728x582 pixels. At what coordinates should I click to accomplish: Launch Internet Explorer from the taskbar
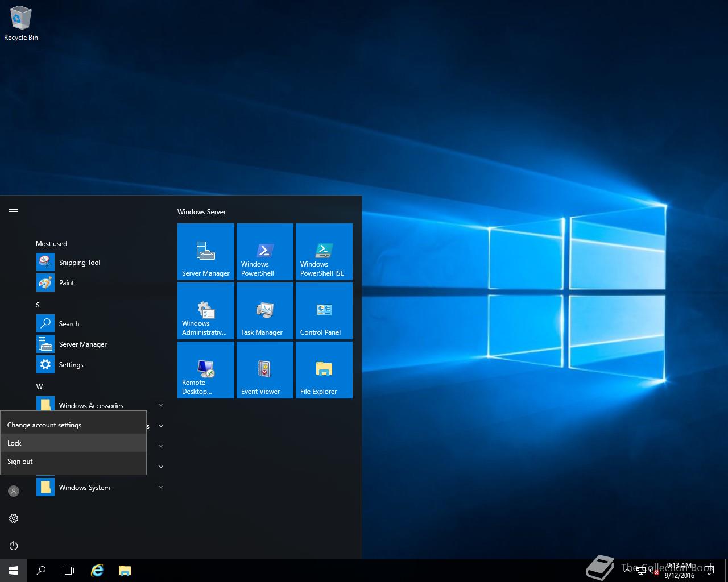click(97, 571)
